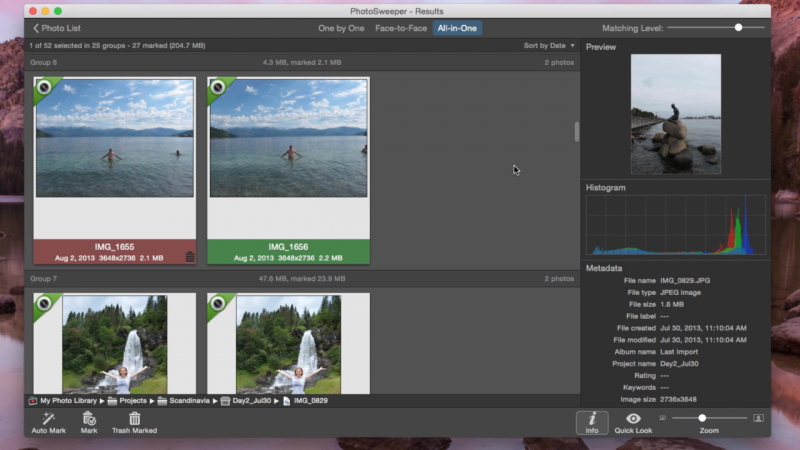This screenshot has height=450, width=800.
Task: Select first waterfall photo in Group 7
Action: 115,344
